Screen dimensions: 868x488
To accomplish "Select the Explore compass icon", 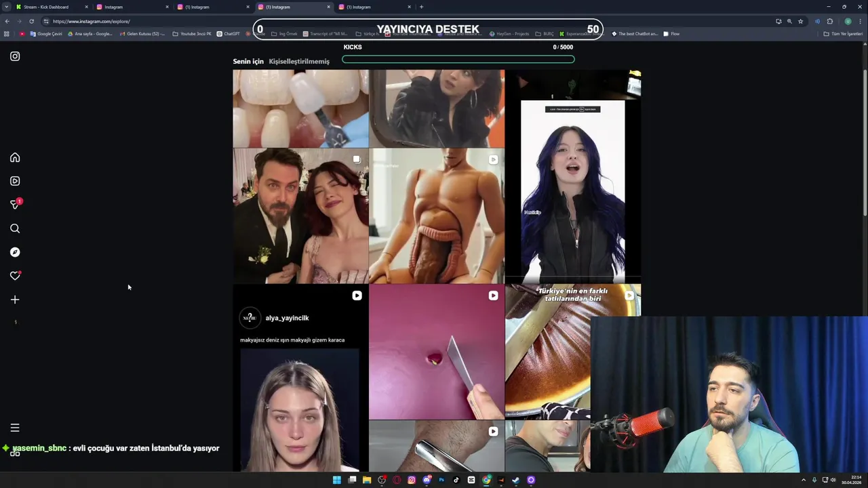I will click(x=15, y=252).
